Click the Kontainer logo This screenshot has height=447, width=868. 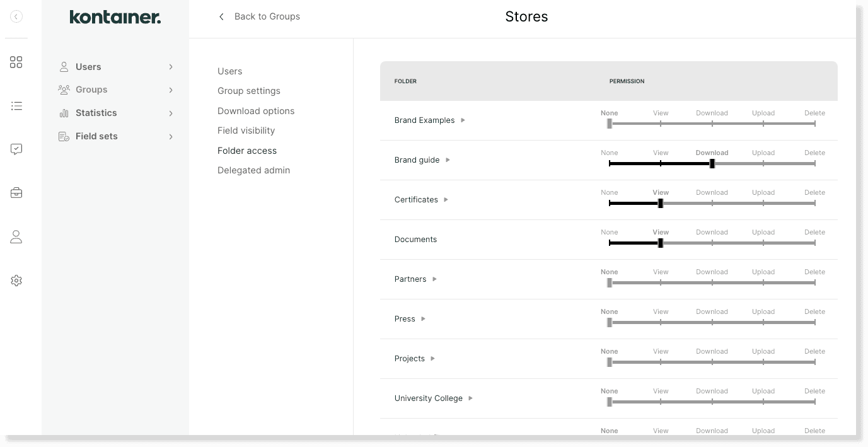pyautogui.click(x=115, y=17)
